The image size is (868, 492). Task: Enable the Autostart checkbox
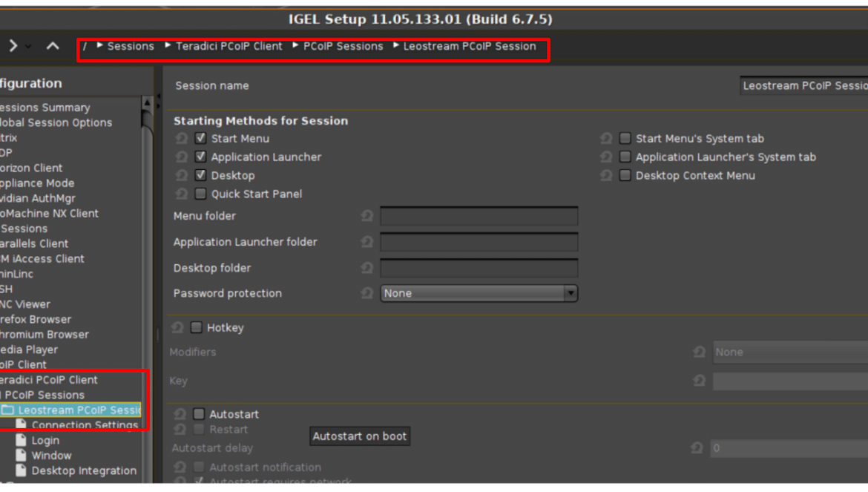[199, 414]
